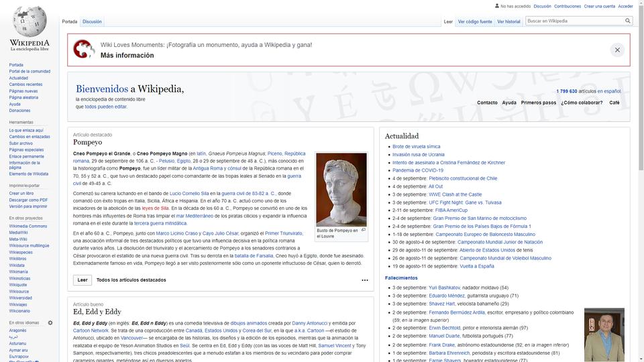Open Primeros pasos link
This screenshot has height=362, width=644.
(539, 103)
